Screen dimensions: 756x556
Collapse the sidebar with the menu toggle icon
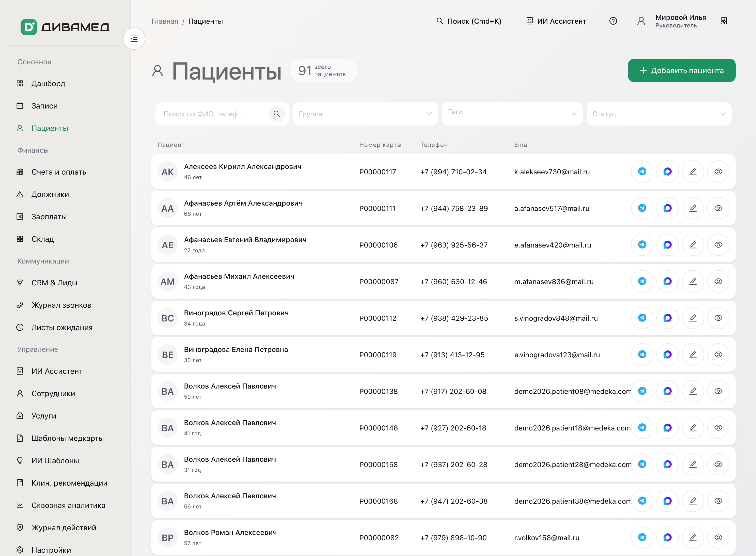click(134, 39)
